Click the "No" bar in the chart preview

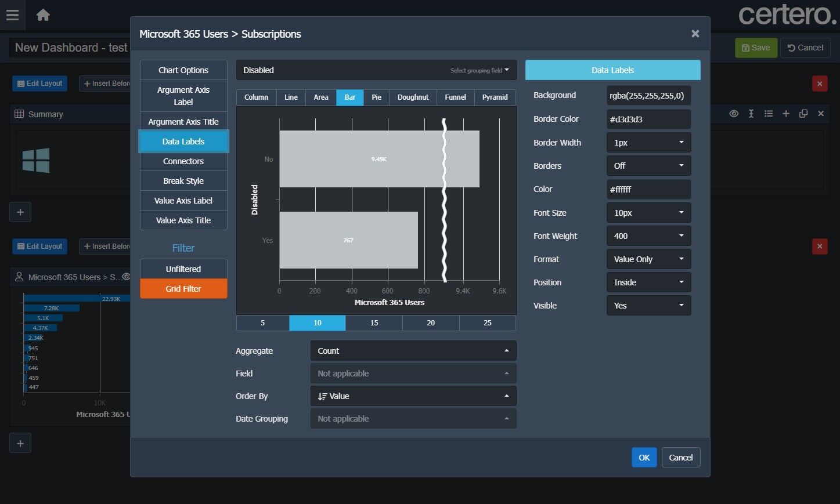379,159
